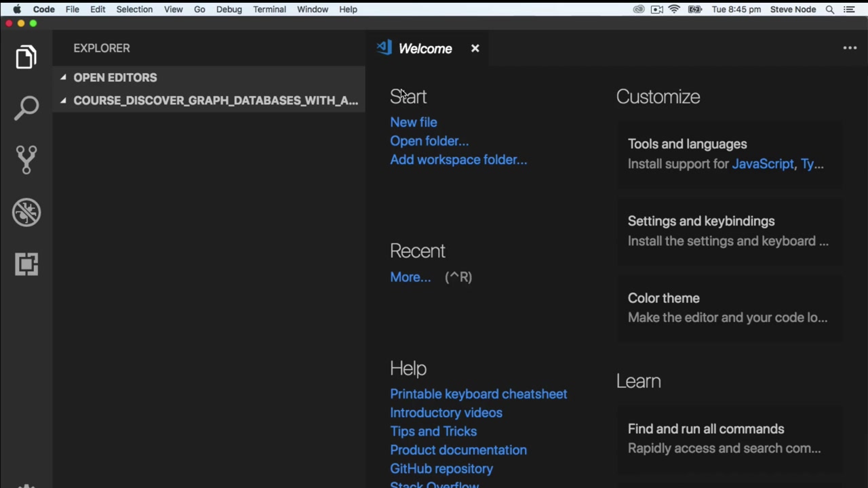This screenshot has height=488, width=868.
Task: Click the Customize heading
Action: point(658,97)
